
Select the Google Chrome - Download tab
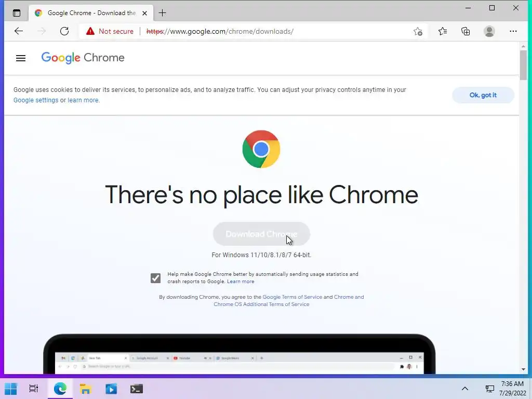(91, 13)
